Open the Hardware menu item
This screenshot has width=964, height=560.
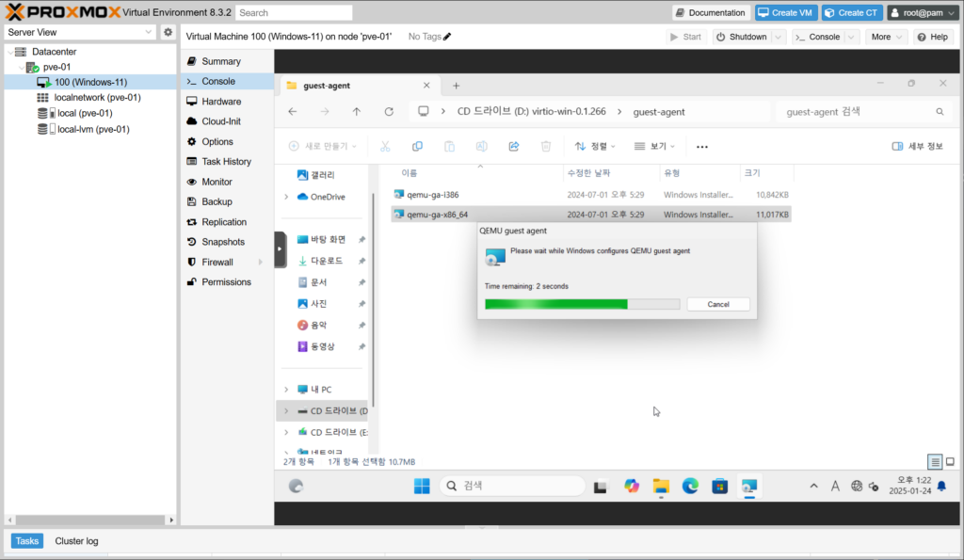[x=220, y=102]
